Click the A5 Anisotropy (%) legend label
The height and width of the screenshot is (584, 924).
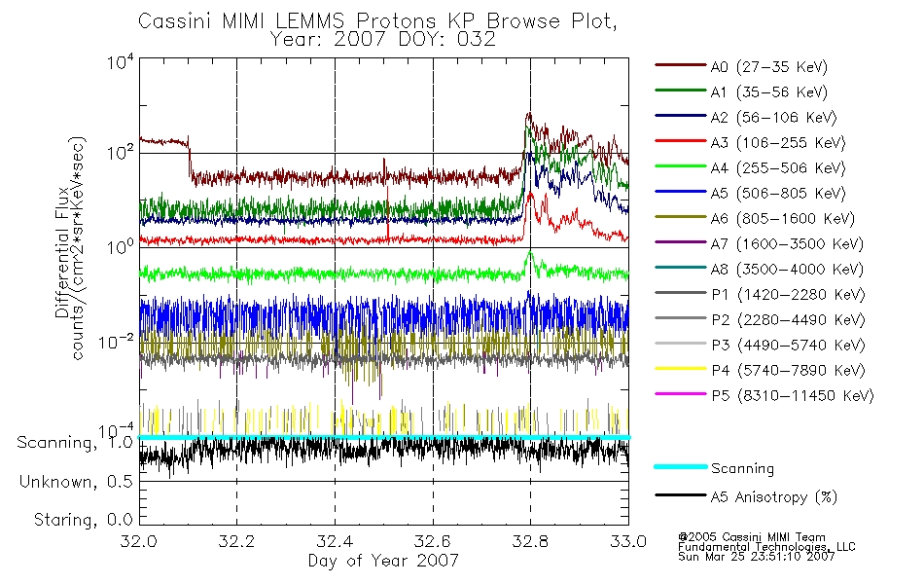point(774,497)
